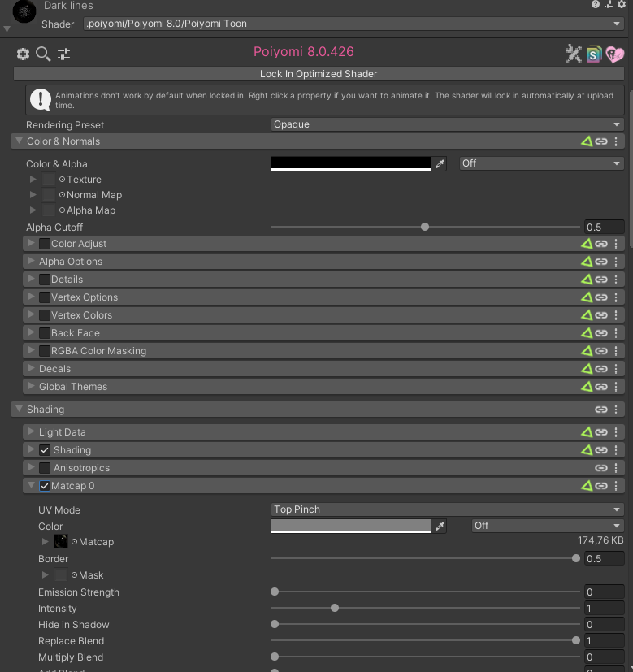Screen dimensions: 633x672
Task: Open Matcap Color theme Off dropdown
Action: coord(548,526)
